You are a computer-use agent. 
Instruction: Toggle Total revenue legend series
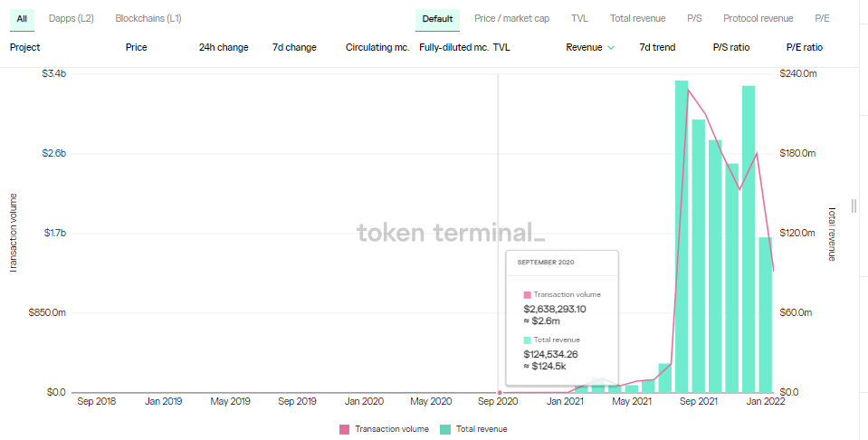[481, 429]
